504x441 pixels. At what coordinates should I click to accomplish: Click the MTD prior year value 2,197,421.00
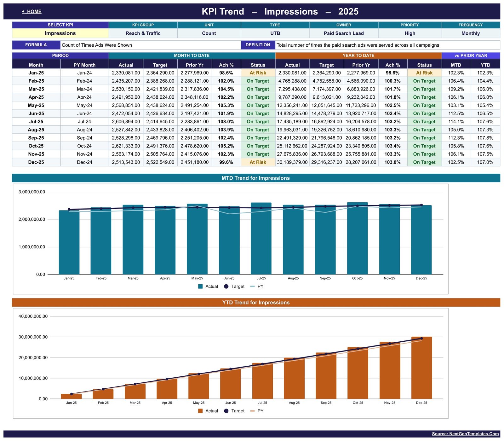[194, 113]
